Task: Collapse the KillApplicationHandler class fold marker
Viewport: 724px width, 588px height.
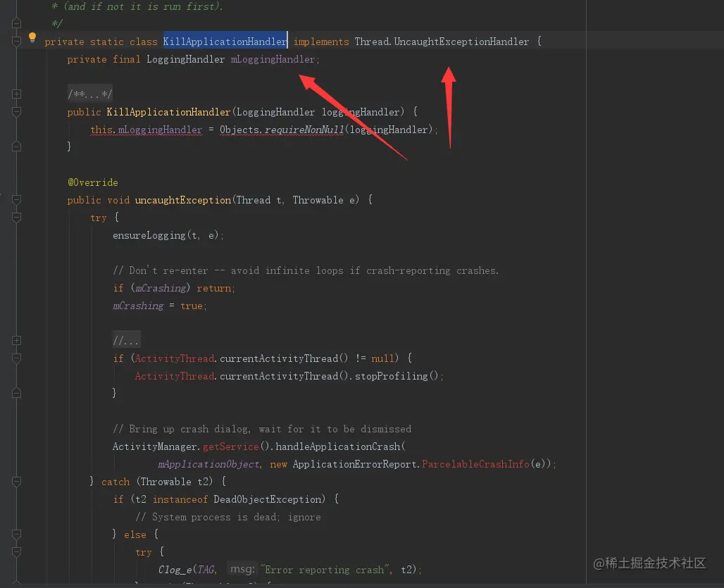Action: 16,42
